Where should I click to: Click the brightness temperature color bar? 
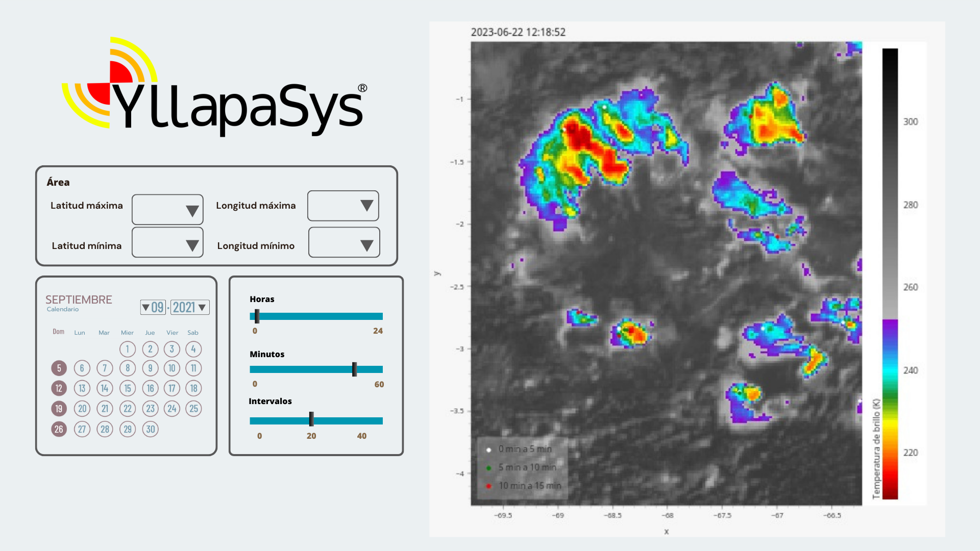point(890,273)
